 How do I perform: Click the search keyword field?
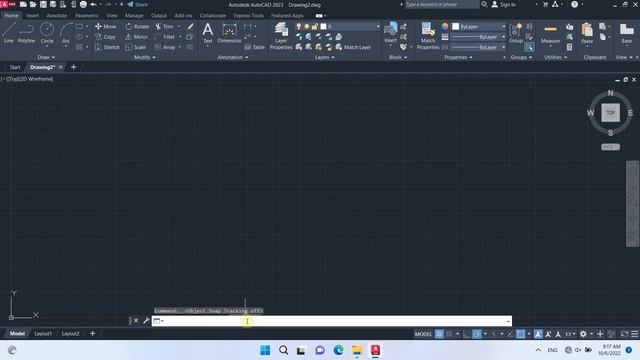[442, 4]
